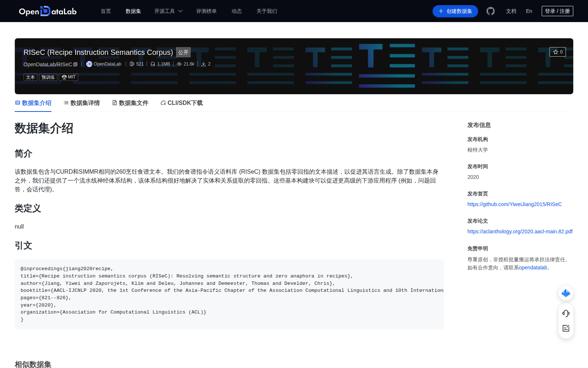Click the 根特大学 publisher text
This screenshot has height=368, width=588.
coord(478,150)
